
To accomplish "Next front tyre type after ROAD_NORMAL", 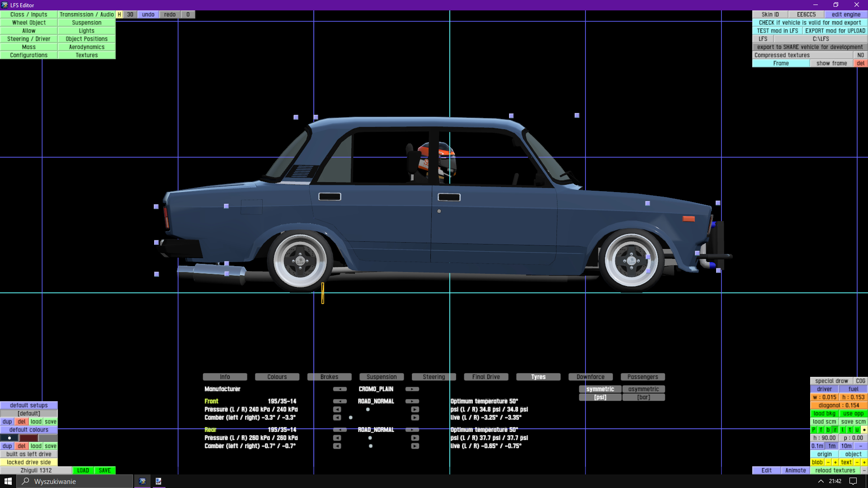I will [x=412, y=401].
